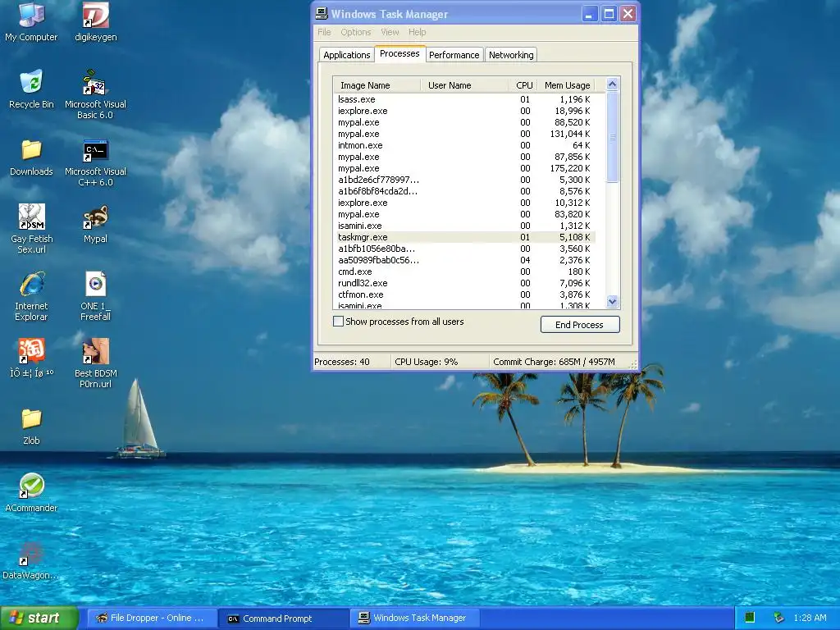Switch to Command Prompt taskbar button
This screenshot has width=840, height=630.
[x=283, y=618]
